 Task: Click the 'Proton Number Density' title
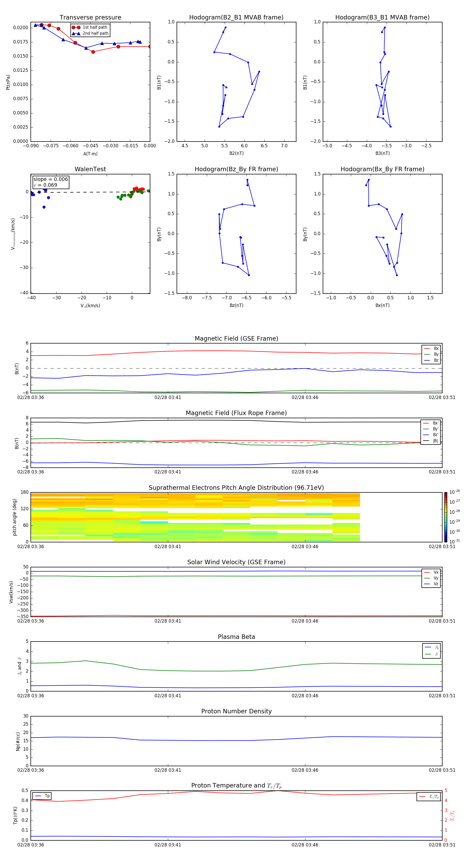pyautogui.click(x=236, y=711)
